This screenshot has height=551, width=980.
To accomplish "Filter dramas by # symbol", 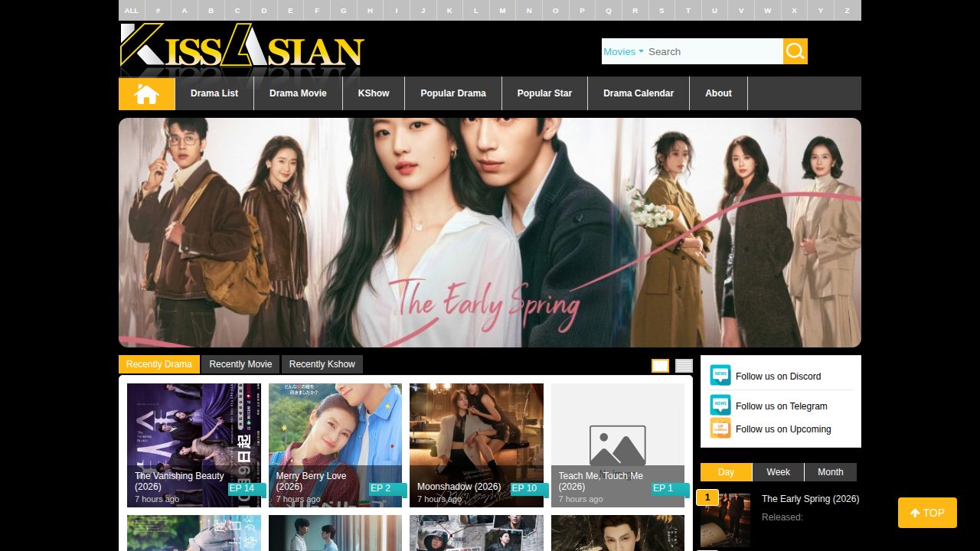I will (158, 10).
